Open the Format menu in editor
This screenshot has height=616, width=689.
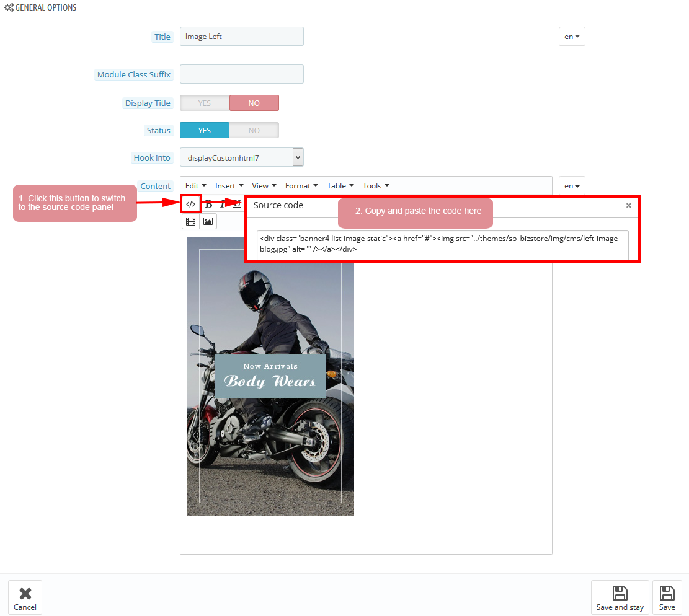(301, 186)
